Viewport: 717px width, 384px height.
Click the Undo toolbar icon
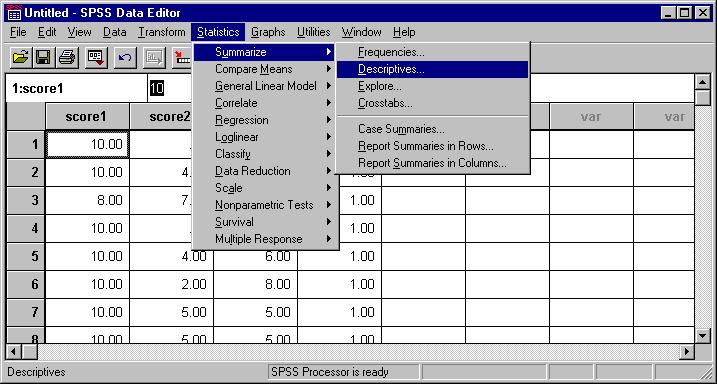tap(125, 58)
